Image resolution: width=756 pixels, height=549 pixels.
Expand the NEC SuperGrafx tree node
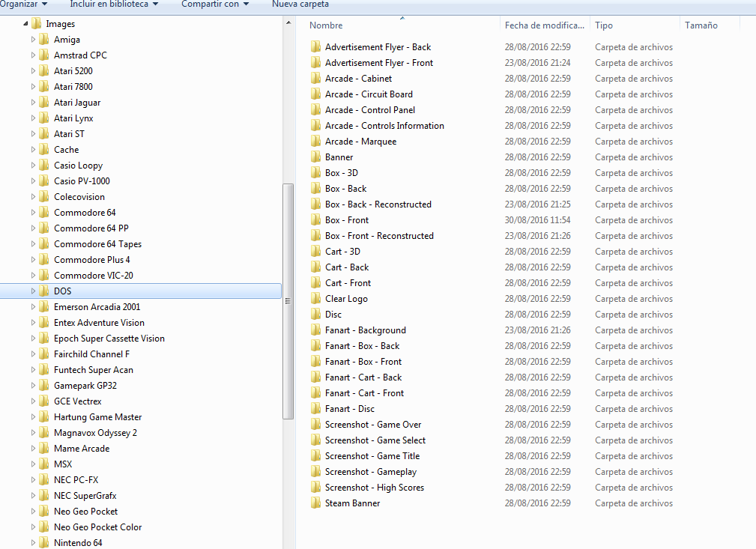[33, 496]
